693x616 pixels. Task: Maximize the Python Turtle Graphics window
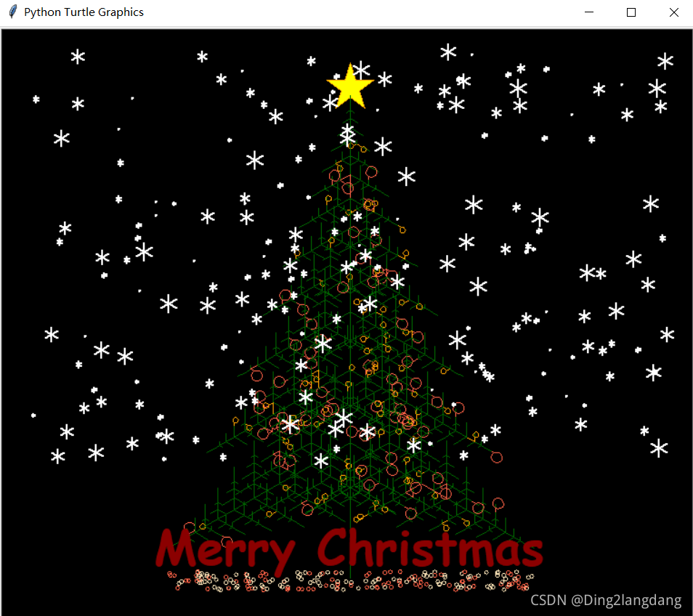631,12
